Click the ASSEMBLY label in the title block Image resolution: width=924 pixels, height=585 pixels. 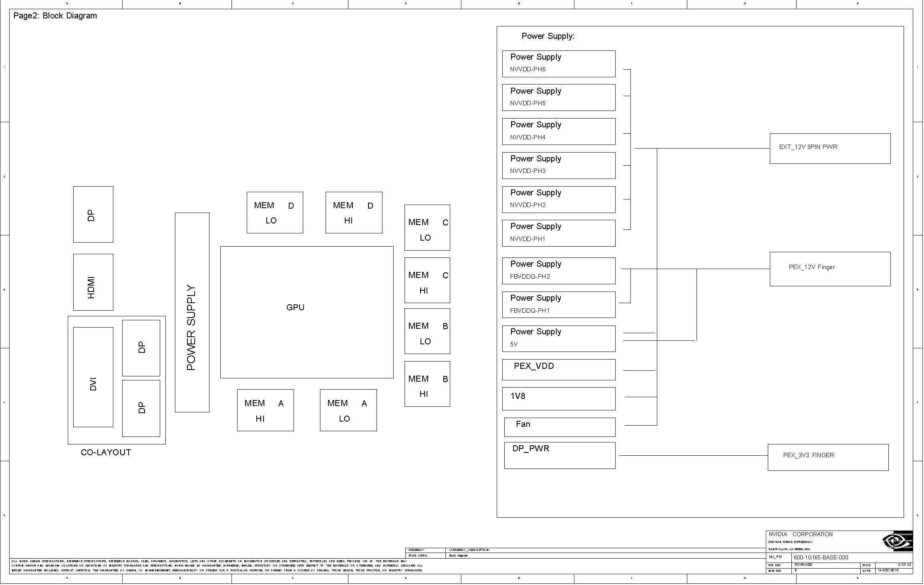(416, 550)
